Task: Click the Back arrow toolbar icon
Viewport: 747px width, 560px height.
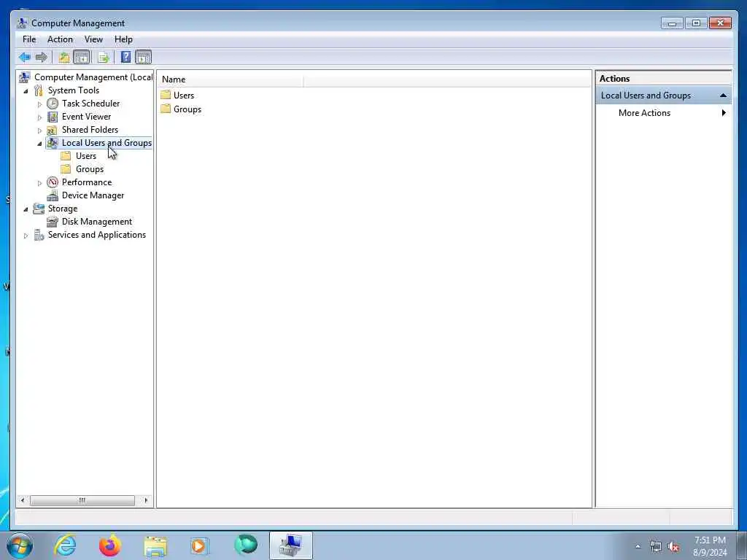Action: [x=25, y=58]
